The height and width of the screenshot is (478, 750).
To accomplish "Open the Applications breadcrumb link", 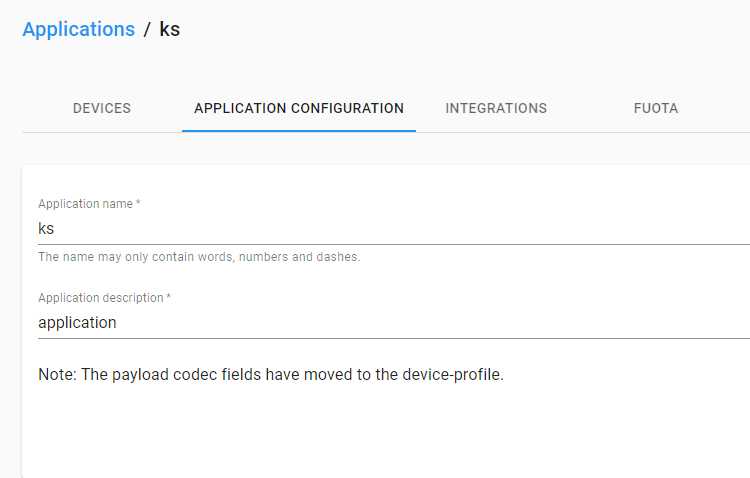I will pos(78,29).
